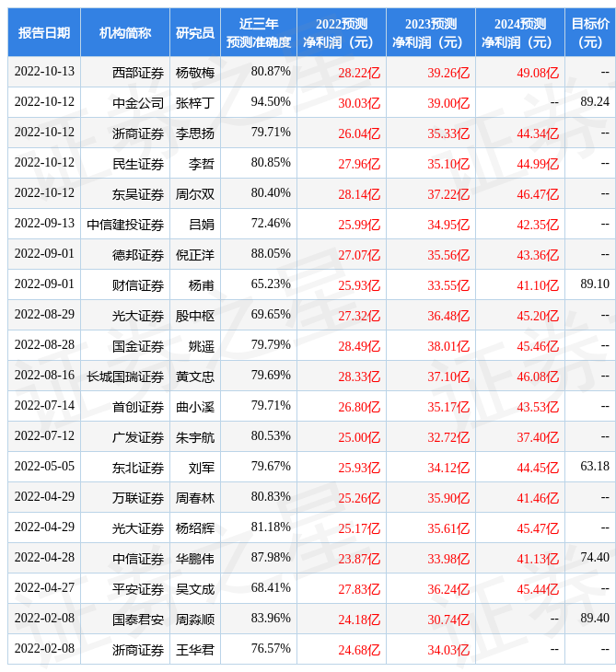Click accuracy value 81.18%
The image size is (616, 672).
pyautogui.click(x=271, y=528)
